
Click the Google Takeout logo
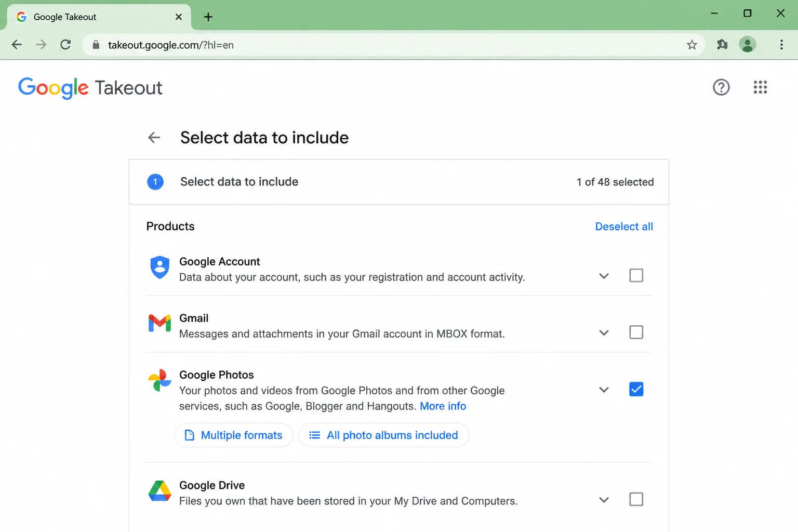pyautogui.click(x=90, y=88)
